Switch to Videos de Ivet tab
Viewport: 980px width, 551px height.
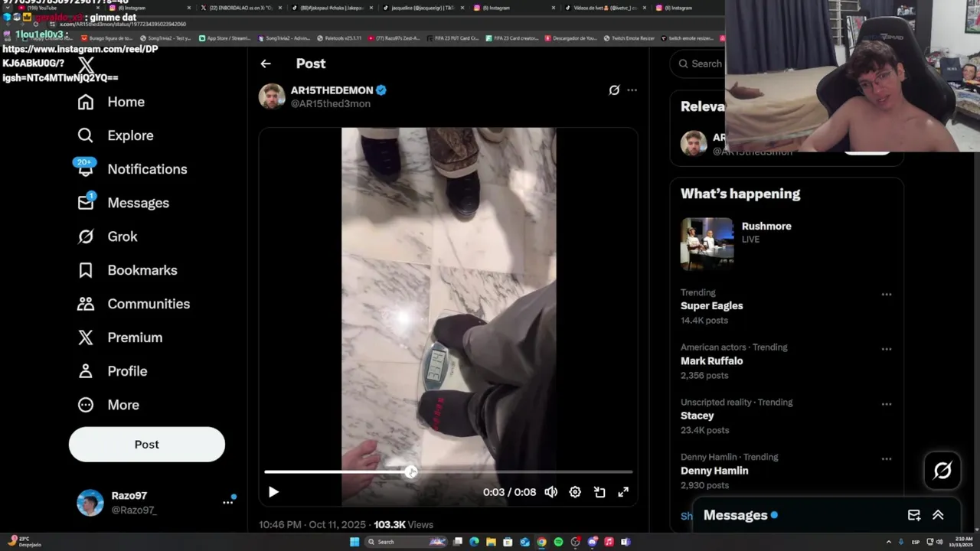click(x=605, y=8)
